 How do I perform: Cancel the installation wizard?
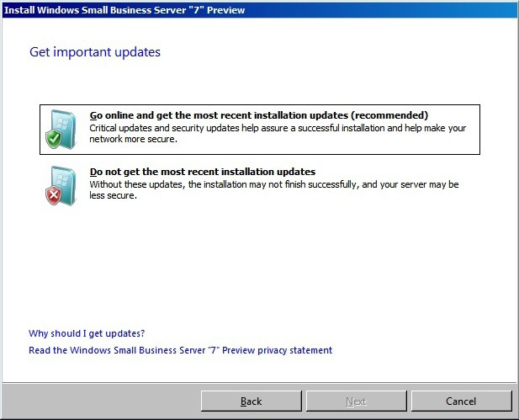[x=461, y=401]
